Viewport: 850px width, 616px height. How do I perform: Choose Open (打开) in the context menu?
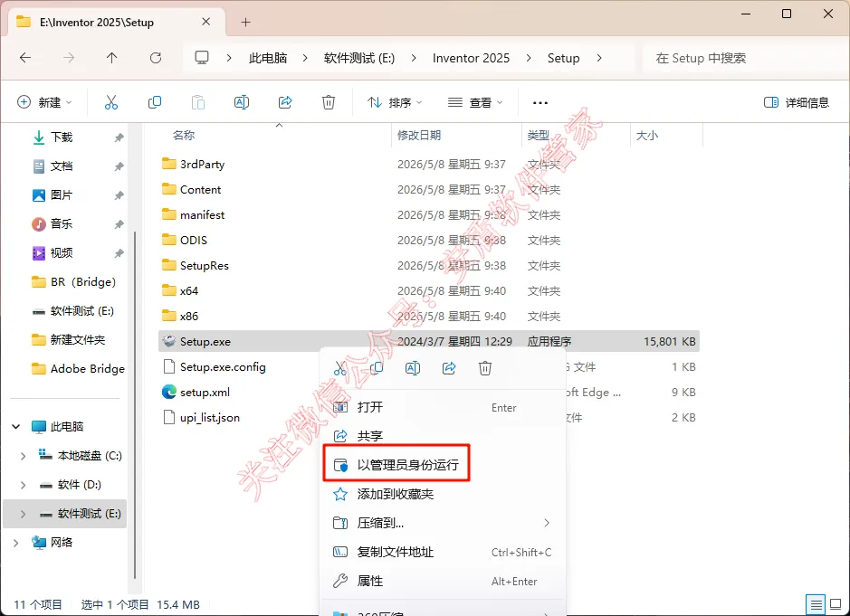pyautogui.click(x=444, y=407)
